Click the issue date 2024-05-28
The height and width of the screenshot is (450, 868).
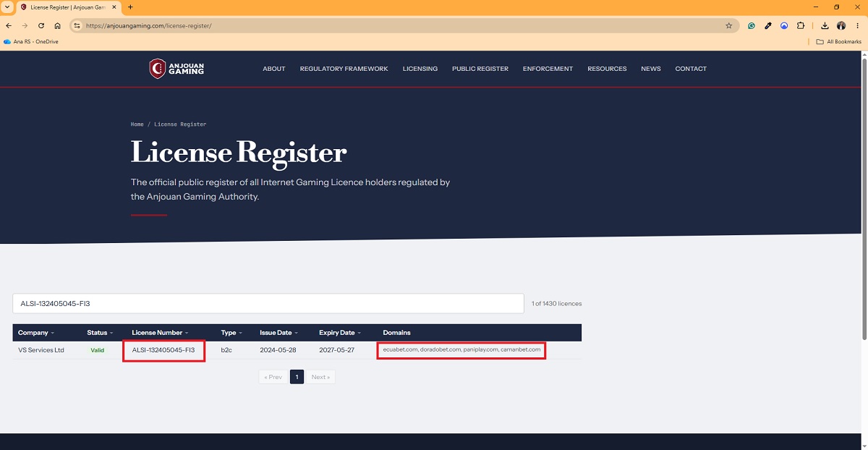[x=276, y=350]
